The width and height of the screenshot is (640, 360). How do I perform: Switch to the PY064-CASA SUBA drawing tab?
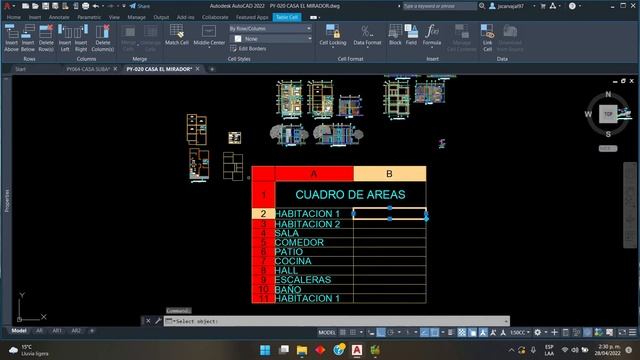coord(88,69)
